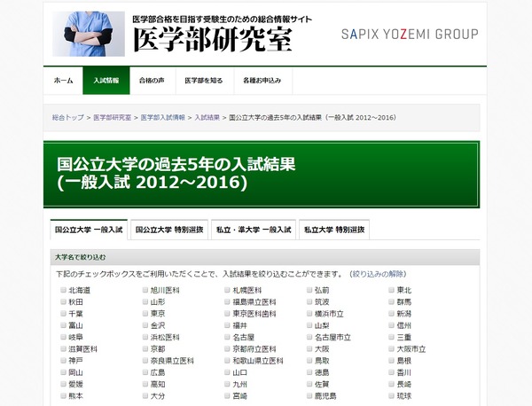Check the 島根 checkbox
Viewport: 532px width, 406px height.
pos(392,361)
